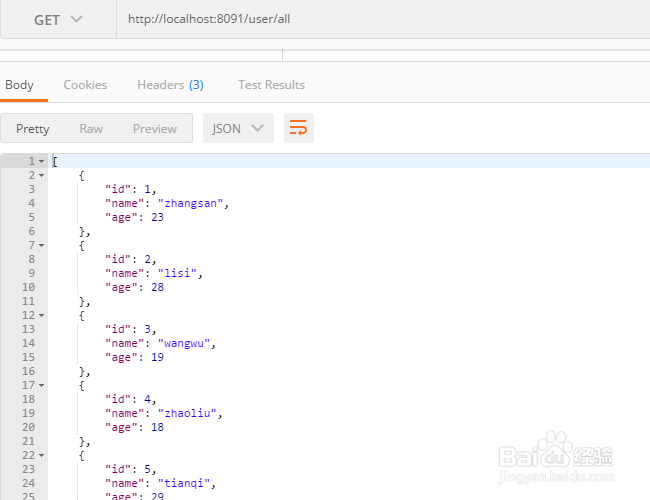Screen dimensions: 650x500
Task: Click the "age" key on line 15
Action: click(121, 357)
